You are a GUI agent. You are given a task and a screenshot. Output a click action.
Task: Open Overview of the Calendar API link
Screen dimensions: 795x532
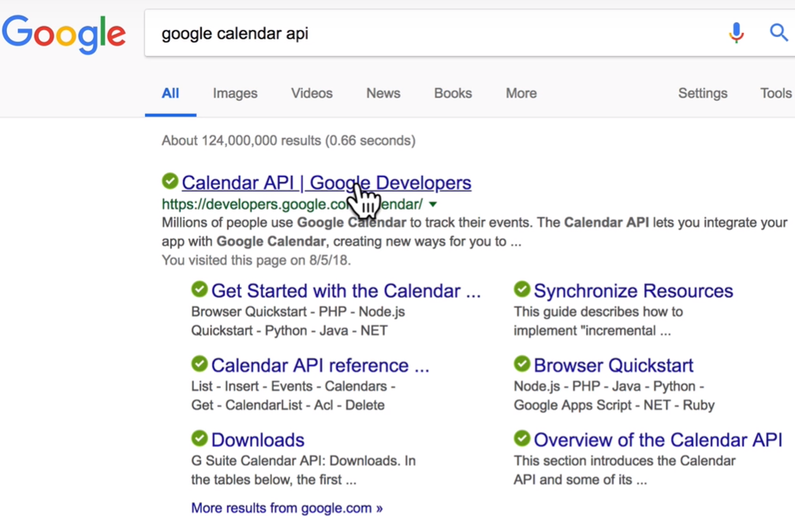point(658,440)
